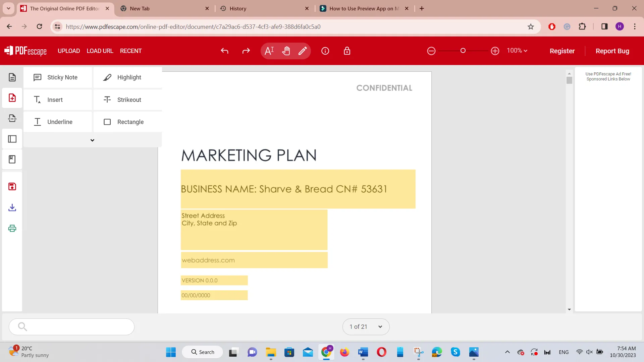
Task: Select the Text tool in toolbar
Action: (269, 50)
